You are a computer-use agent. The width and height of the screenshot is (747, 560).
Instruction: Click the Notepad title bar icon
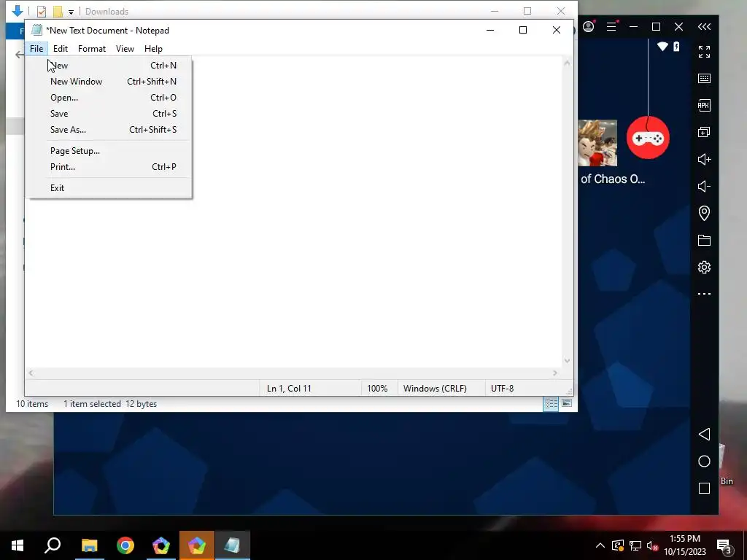click(x=36, y=30)
